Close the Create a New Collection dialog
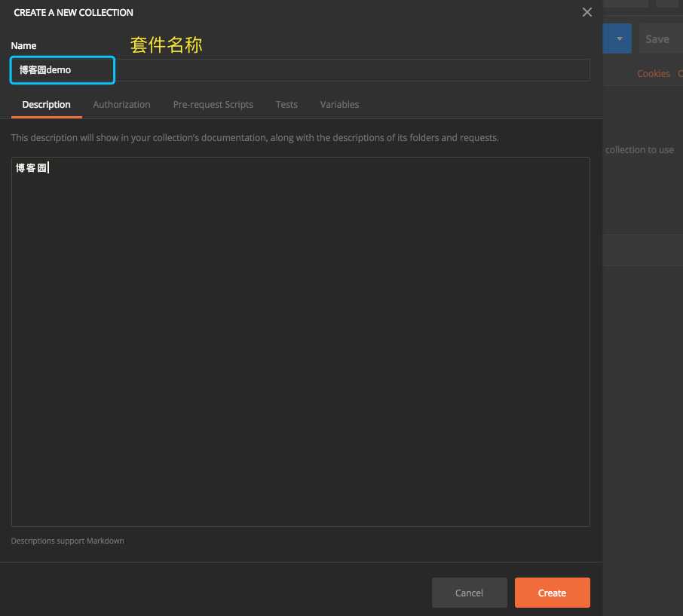The image size is (683, 616). (x=587, y=12)
